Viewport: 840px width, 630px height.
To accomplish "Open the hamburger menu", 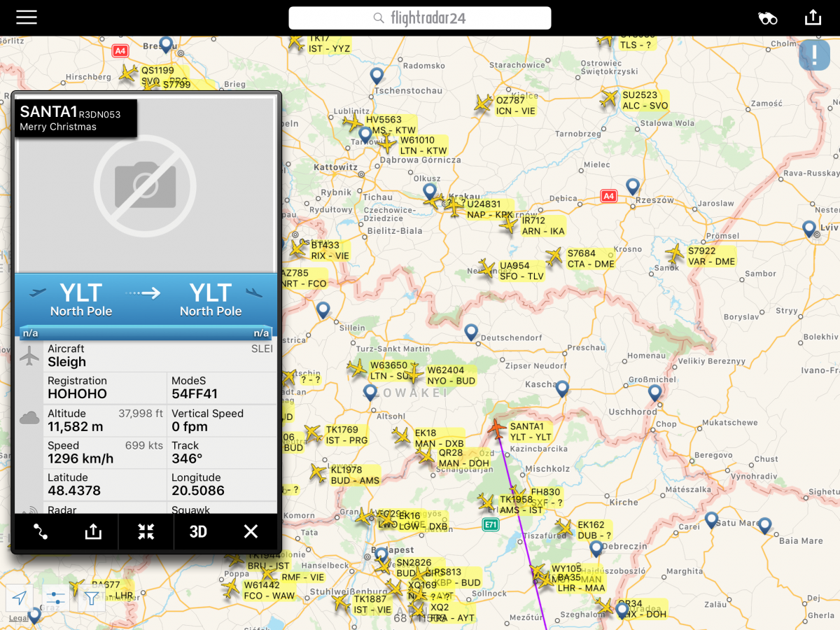I will click(x=27, y=17).
